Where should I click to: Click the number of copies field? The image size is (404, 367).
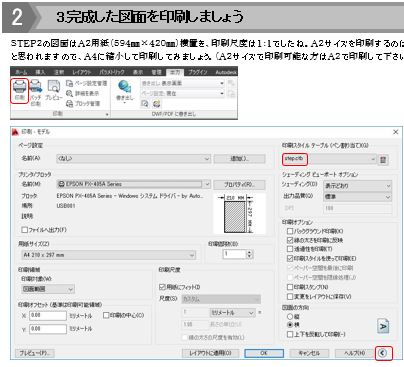[x=234, y=254]
